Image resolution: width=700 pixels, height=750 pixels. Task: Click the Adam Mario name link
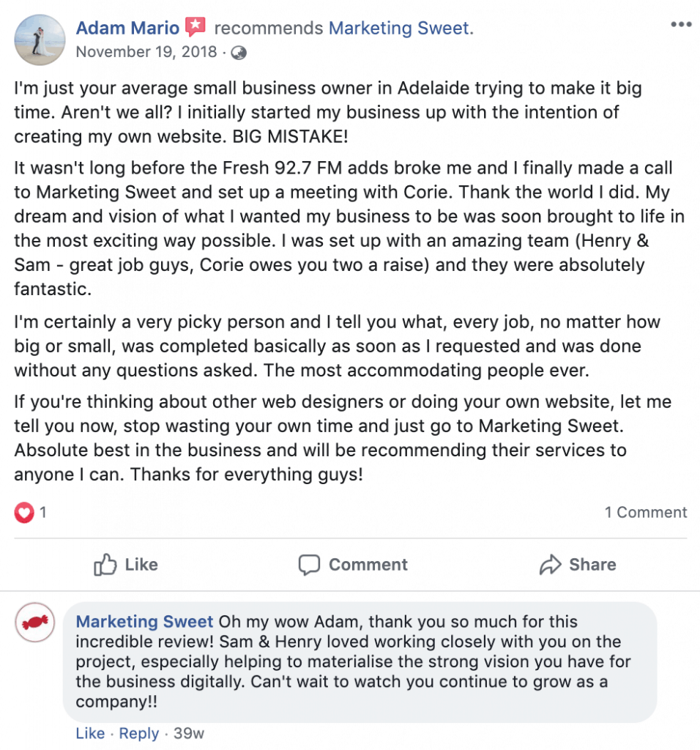[x=127, y=29]
